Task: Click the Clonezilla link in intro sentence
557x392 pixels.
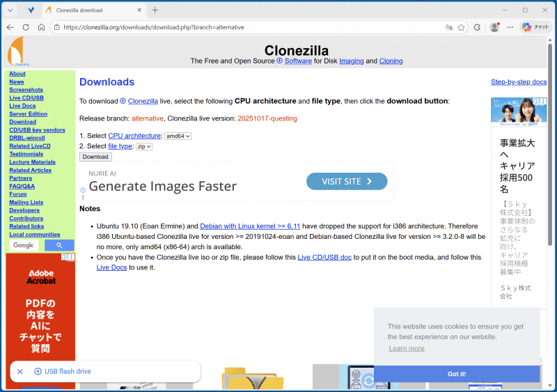Action: click(143, 101)
